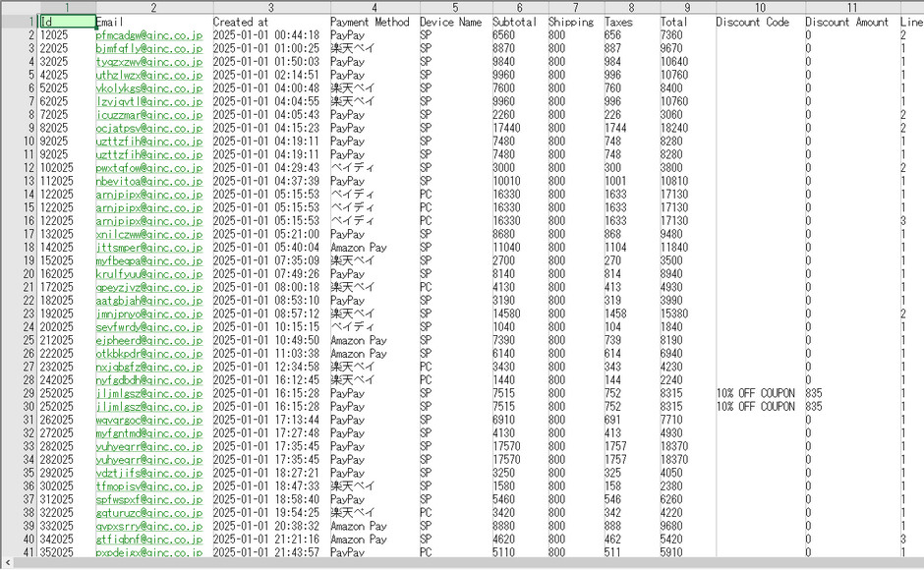The image size is (924, 570).
Task: Open the pfmcadgw@ginc.co.jp email link
Action: click(148, 34)
